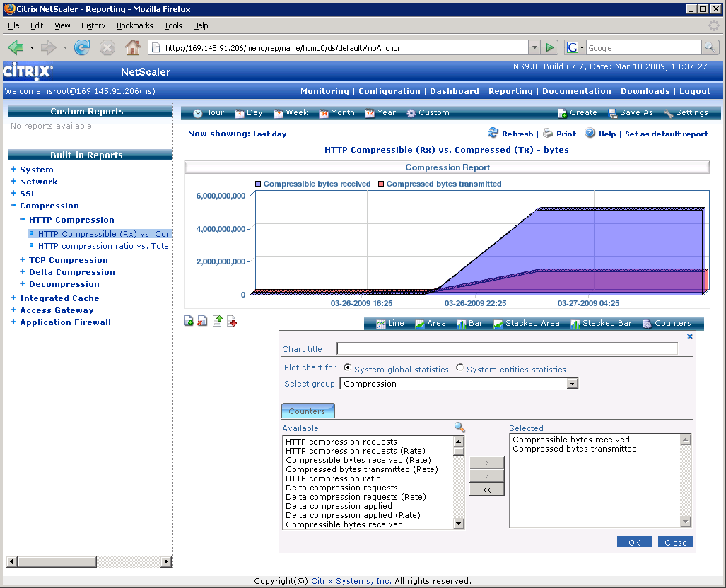Viewport: 726px width, 588px height.
Task: Click Set as default report link
Action: tap(666, 134)
